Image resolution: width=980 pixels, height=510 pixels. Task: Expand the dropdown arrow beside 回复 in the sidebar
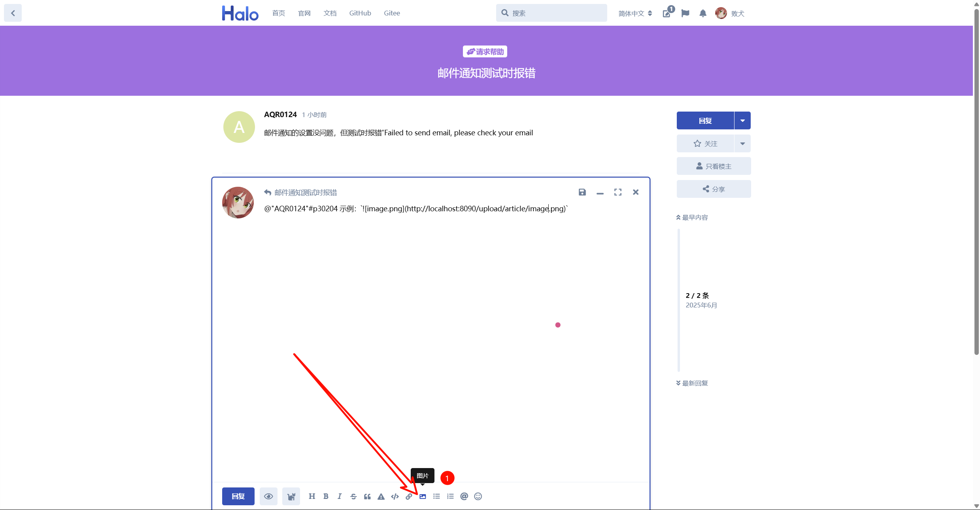(742, 121)
